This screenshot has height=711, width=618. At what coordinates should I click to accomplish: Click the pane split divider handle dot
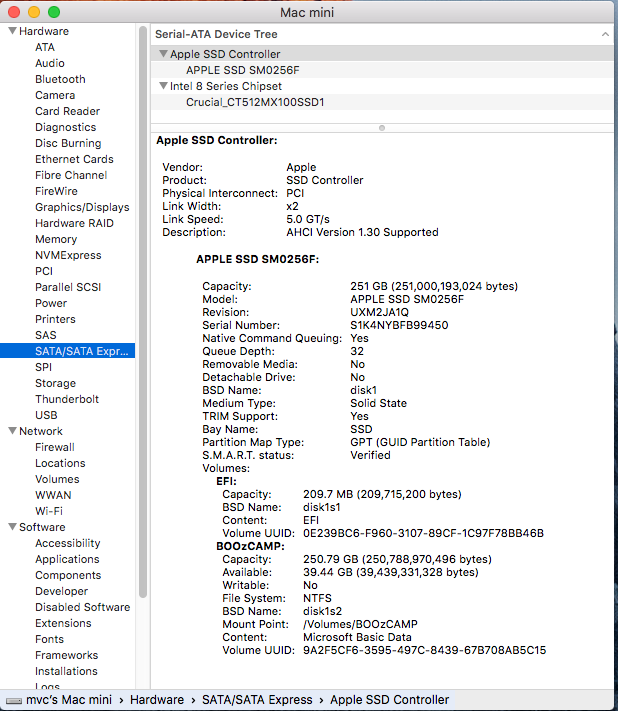click(382, 128)
